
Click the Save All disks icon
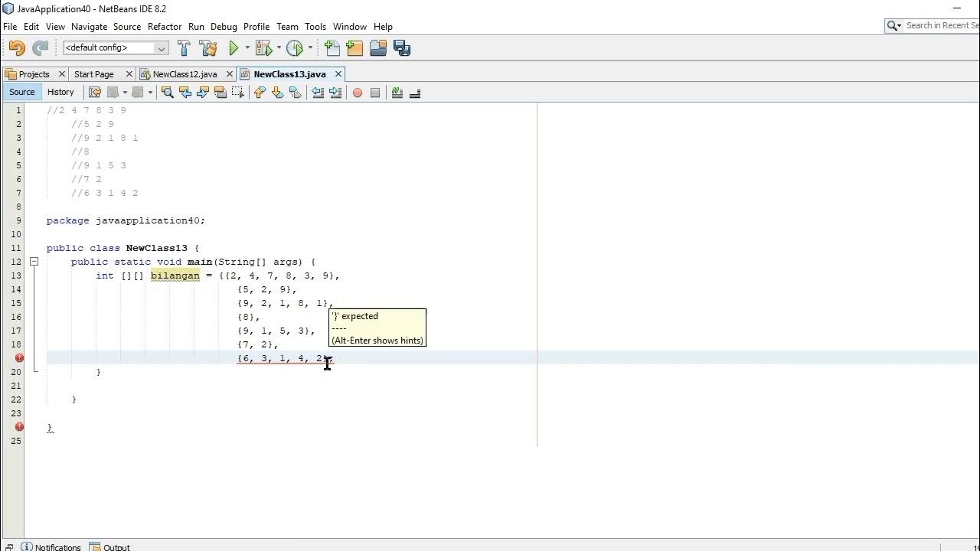tap(402, 47)
